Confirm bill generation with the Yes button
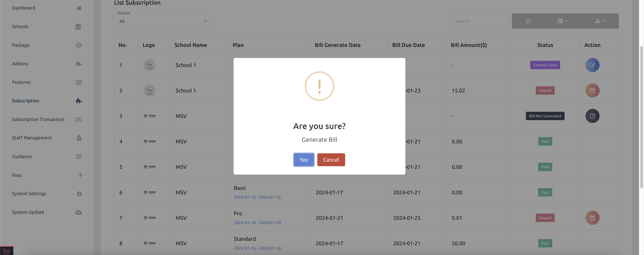 [x=304, y=160]
